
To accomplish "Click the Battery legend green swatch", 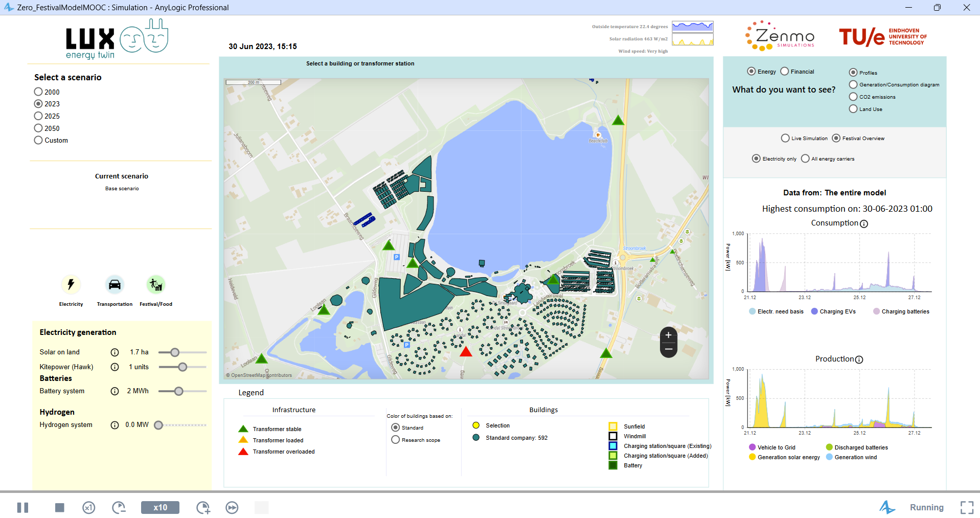I will click(613, 465).
